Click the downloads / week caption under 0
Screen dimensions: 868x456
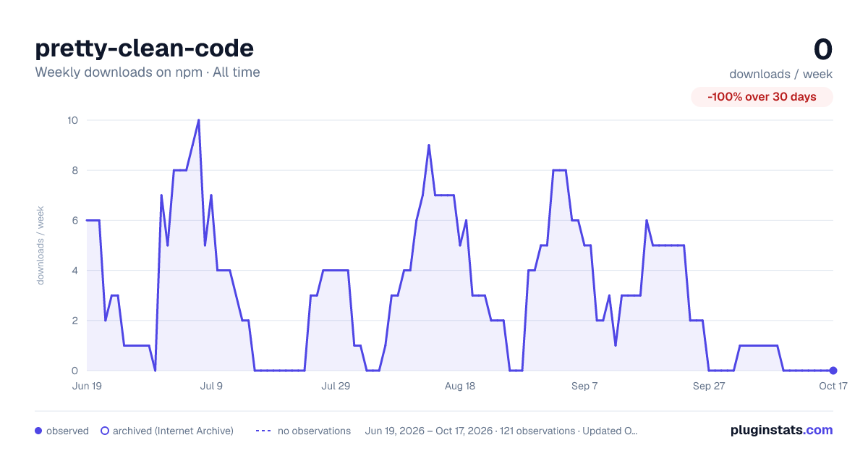pos(781,74)
